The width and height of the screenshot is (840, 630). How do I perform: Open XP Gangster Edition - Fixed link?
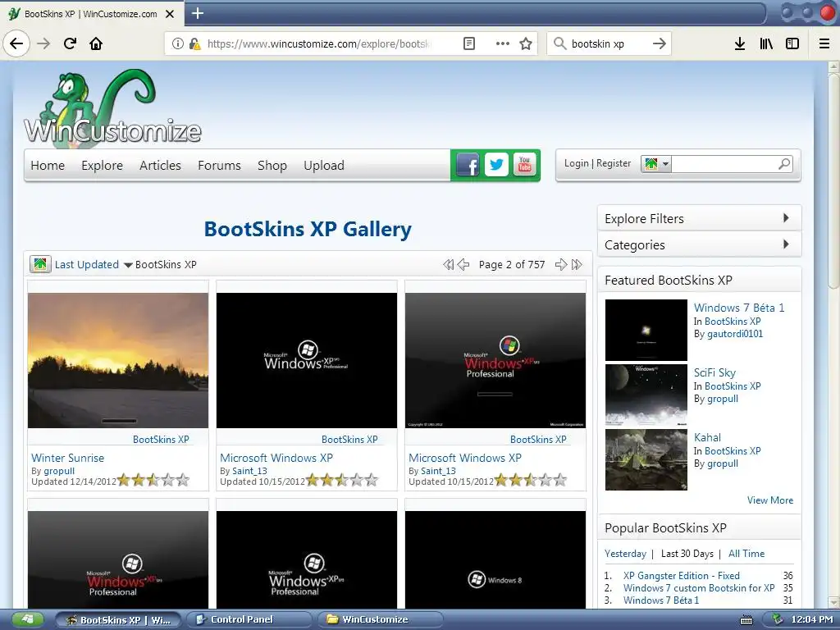(x=682, y=575)
